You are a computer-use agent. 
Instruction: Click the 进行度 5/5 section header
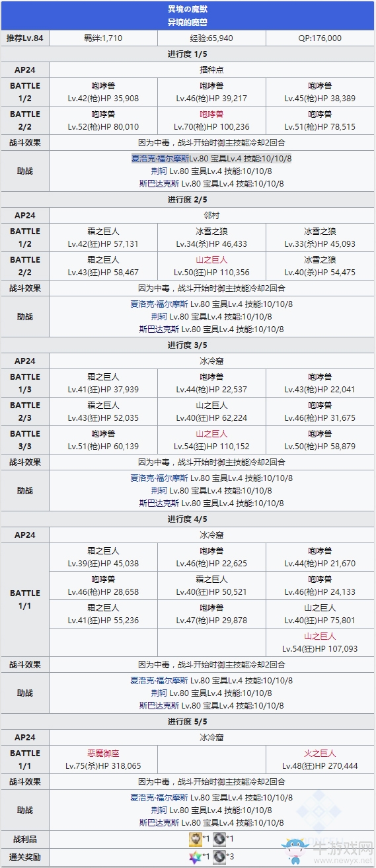[188, 721]
